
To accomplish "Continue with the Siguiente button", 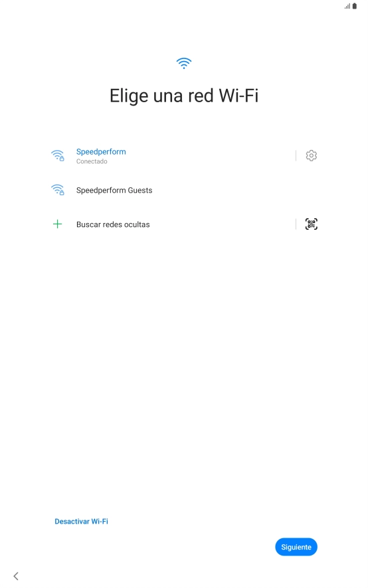I will coord(296,547).
